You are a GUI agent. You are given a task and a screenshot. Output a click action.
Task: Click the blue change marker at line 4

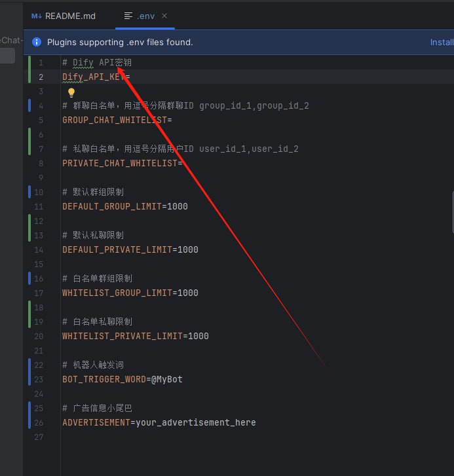[x=29, y=105]
